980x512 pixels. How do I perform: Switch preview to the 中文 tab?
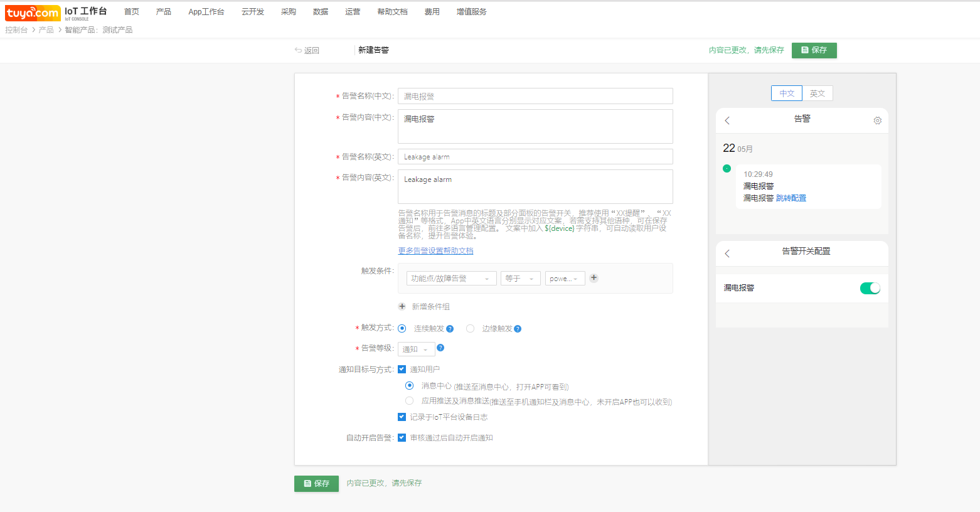(x=787, y=93)
